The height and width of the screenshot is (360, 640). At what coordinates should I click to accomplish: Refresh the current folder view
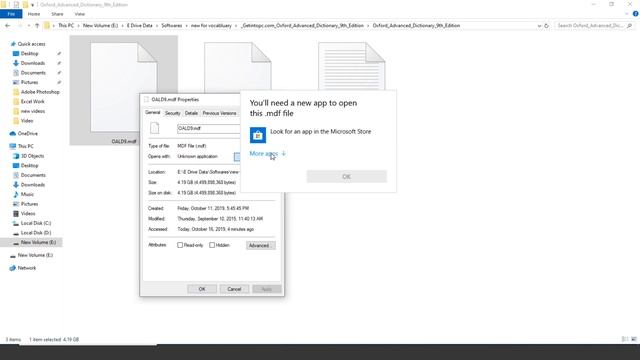click(547, 26)
